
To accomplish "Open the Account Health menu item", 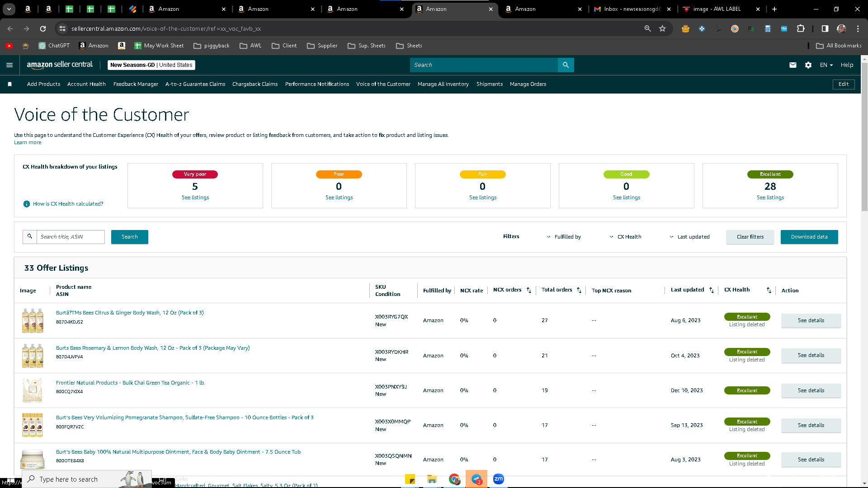I will pyautogui.click(x=86, y=84).
